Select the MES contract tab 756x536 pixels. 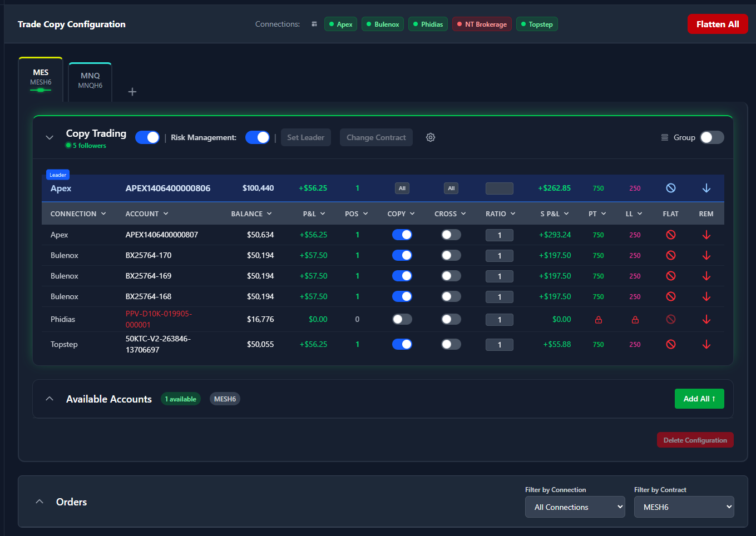tap(41, 77)
